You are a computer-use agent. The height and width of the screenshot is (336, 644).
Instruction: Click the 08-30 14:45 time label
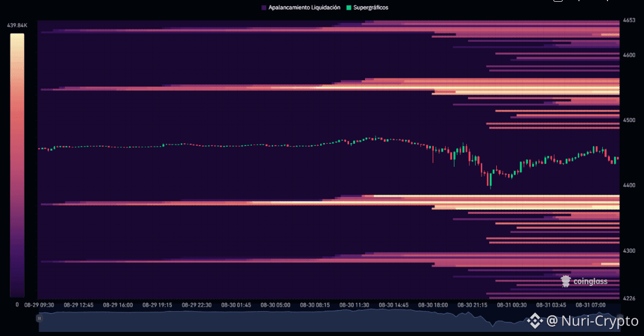394,305
